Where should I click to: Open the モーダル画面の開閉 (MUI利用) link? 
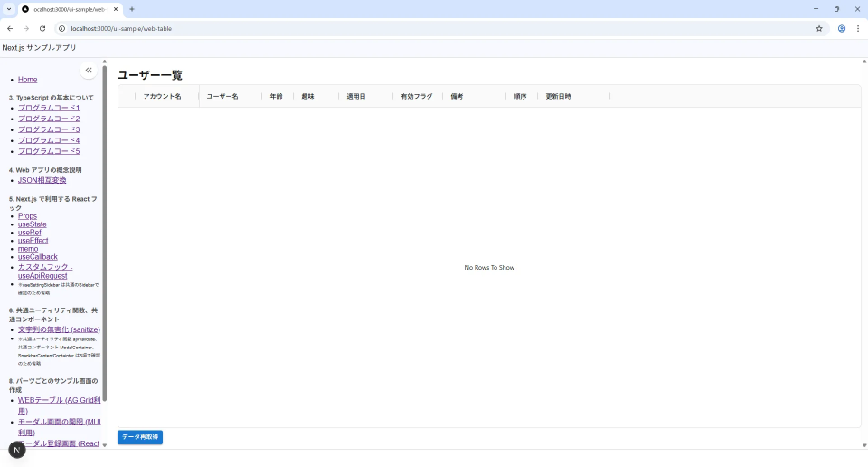coord(60,427)
